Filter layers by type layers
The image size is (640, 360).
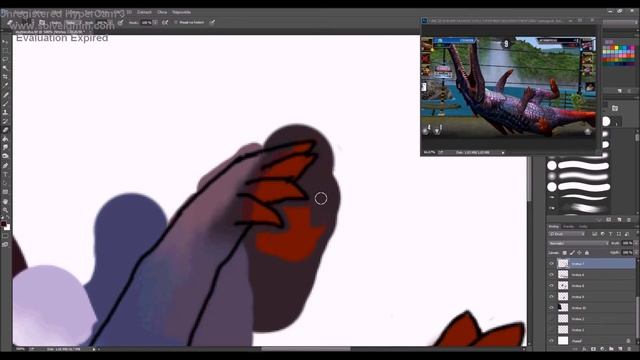(x=611, y=234)
